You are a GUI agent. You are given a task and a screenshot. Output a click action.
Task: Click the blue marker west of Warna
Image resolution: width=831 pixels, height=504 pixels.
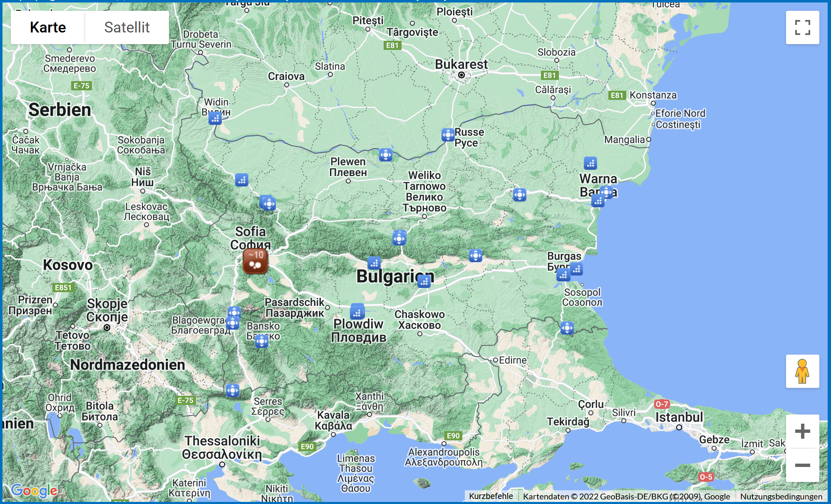(x=520, y=195)
